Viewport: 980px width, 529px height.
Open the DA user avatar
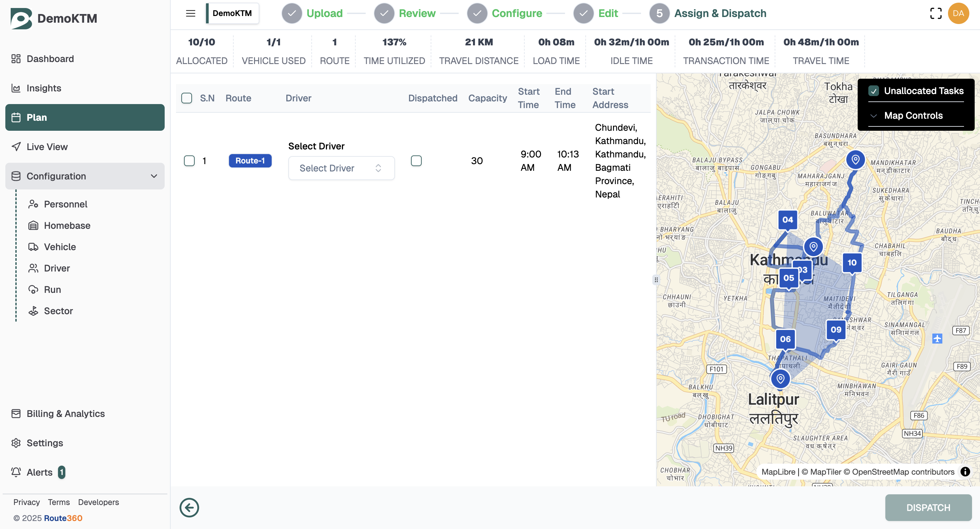coord(958,13)
